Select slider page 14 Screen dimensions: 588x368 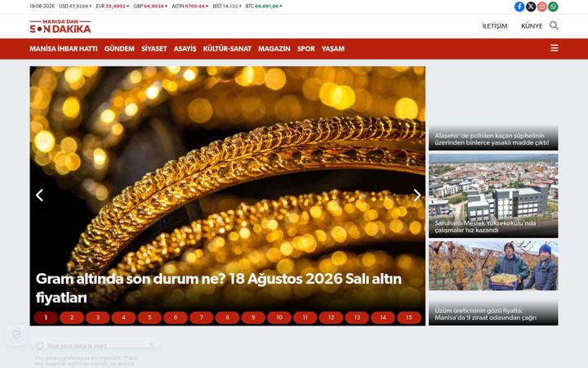pos(383,317)
